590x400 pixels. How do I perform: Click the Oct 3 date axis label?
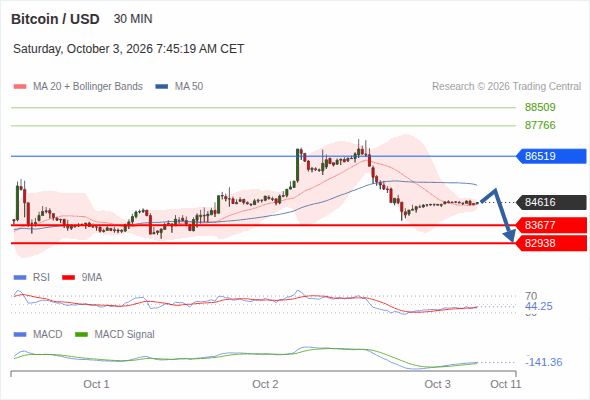coord(438,384)
